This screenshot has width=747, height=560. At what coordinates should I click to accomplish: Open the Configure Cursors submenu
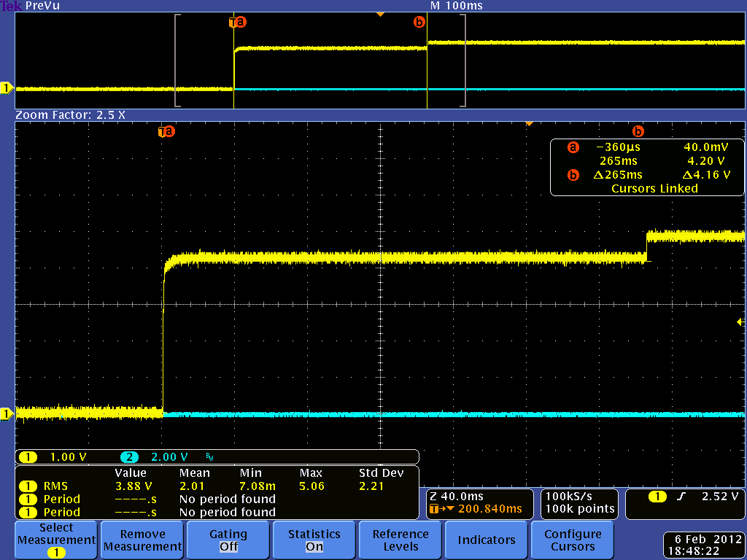[x=573, y=540]
